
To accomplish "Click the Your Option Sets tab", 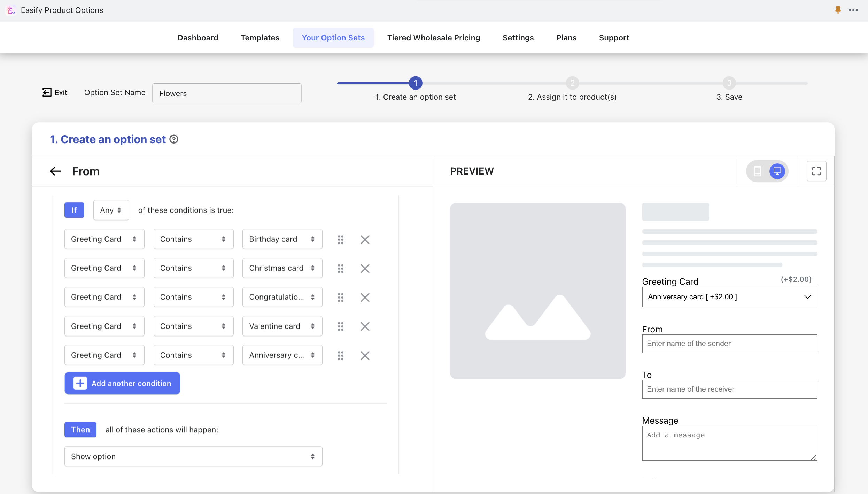I will [x=333, y=38].
